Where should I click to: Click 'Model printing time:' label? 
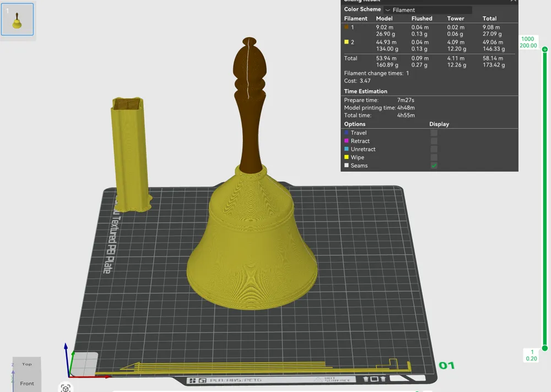[370, 107]
